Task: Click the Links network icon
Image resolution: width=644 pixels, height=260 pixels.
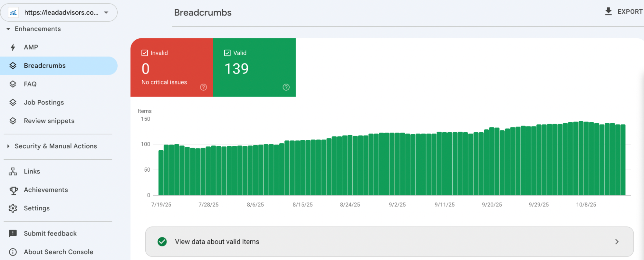Action: click(13, 172)
